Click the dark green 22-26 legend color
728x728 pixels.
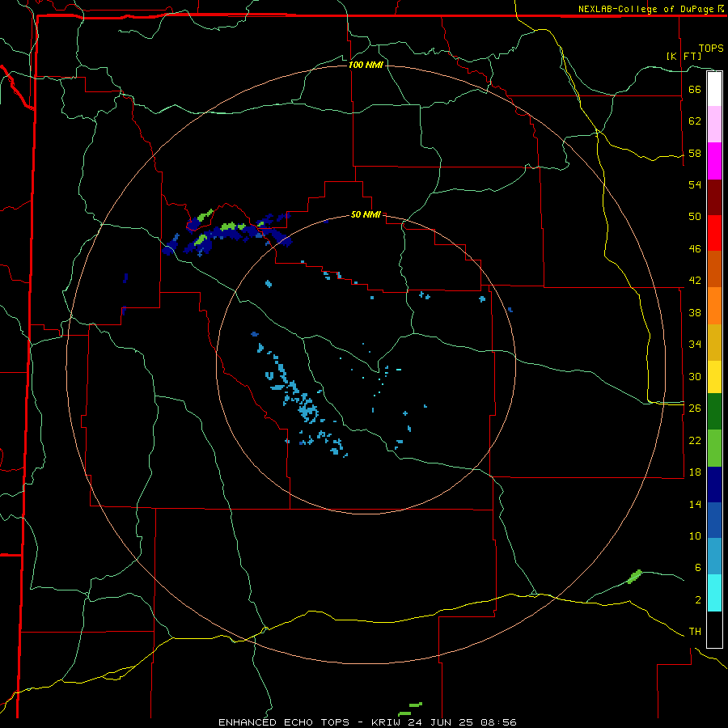coord(714,412)
